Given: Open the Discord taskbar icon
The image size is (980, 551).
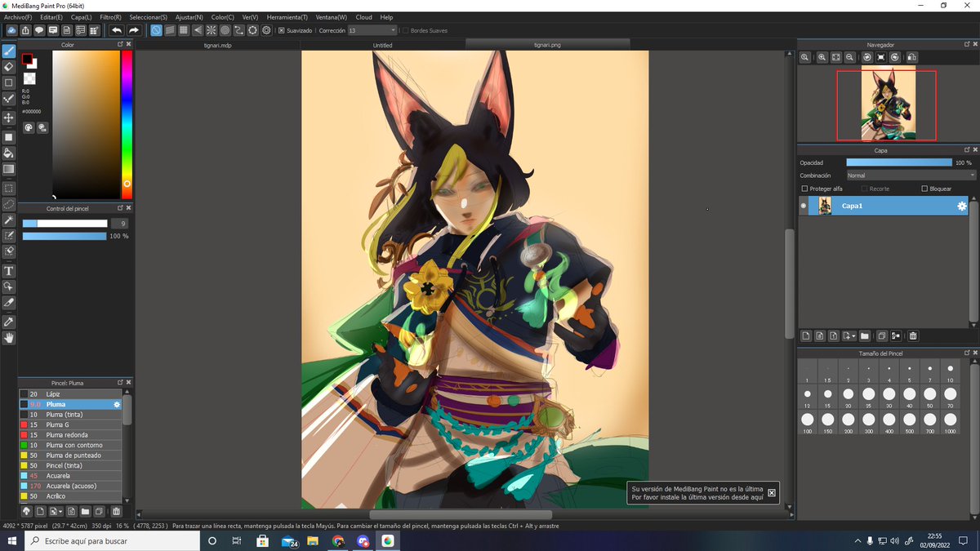Looking at the screenshot, I should click(x=363, y=541).
